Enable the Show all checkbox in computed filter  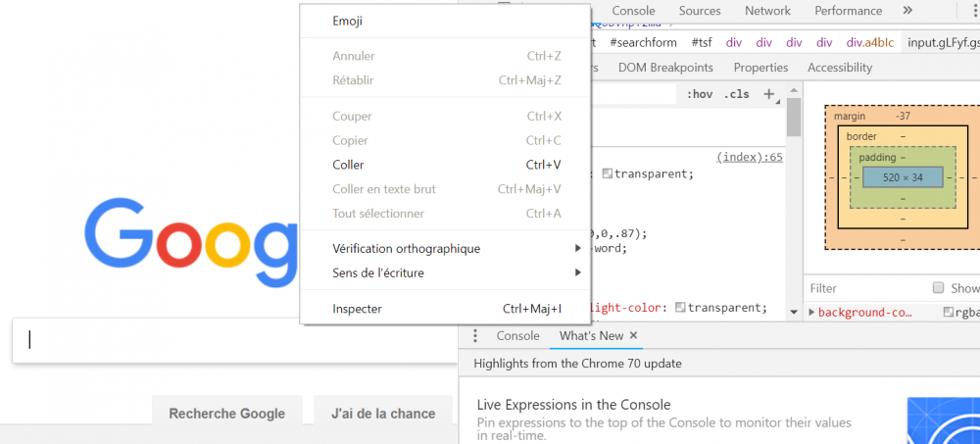tap(938, 287)
